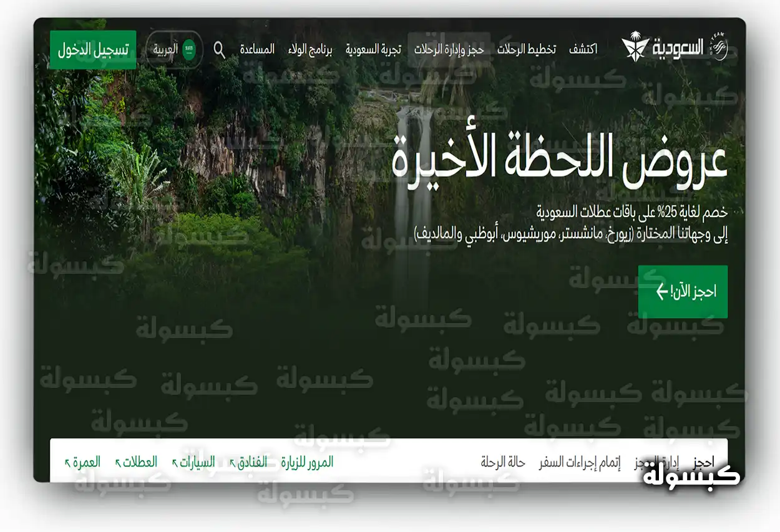780x532 pixels.
Task: Click the المرور للزيارة transit visa link
Action: 307,462
